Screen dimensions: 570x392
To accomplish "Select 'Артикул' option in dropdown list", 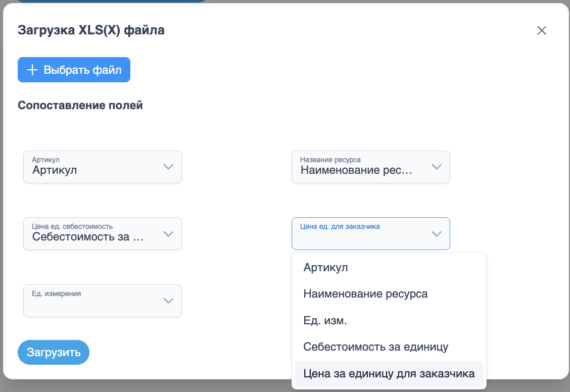I will coord(389,267).
